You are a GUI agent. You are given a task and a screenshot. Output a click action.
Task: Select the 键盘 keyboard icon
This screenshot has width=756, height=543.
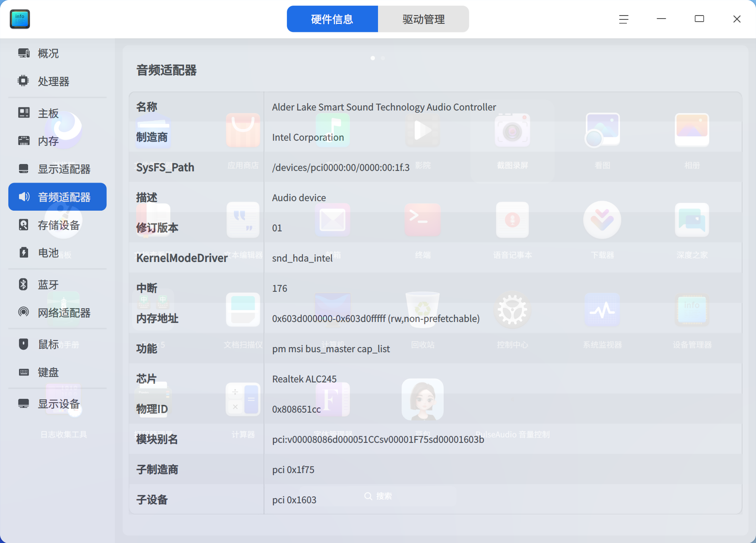click(x=24, y=372)
